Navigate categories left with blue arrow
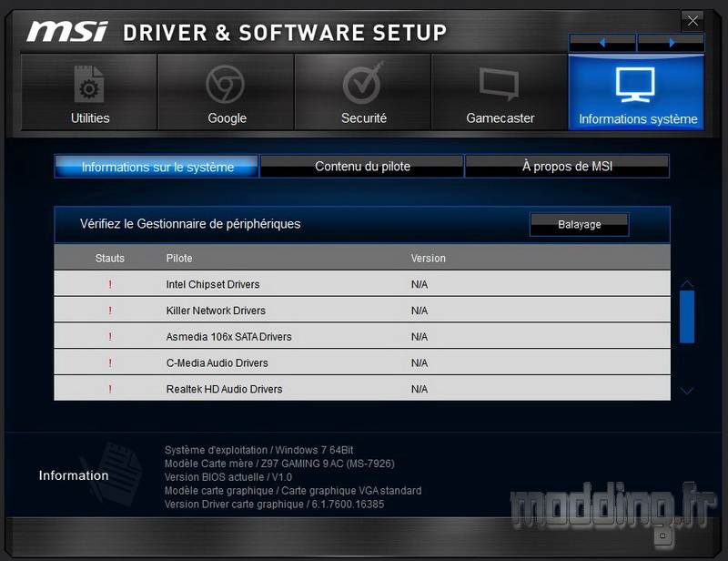Viewport: 728px width, 561px height. pos(602,43)
